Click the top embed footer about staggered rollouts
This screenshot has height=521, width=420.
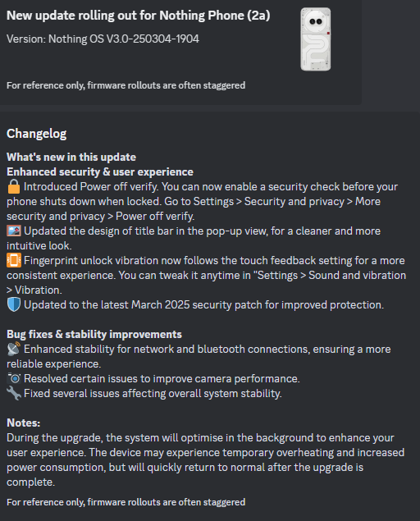tap(126, 85)
